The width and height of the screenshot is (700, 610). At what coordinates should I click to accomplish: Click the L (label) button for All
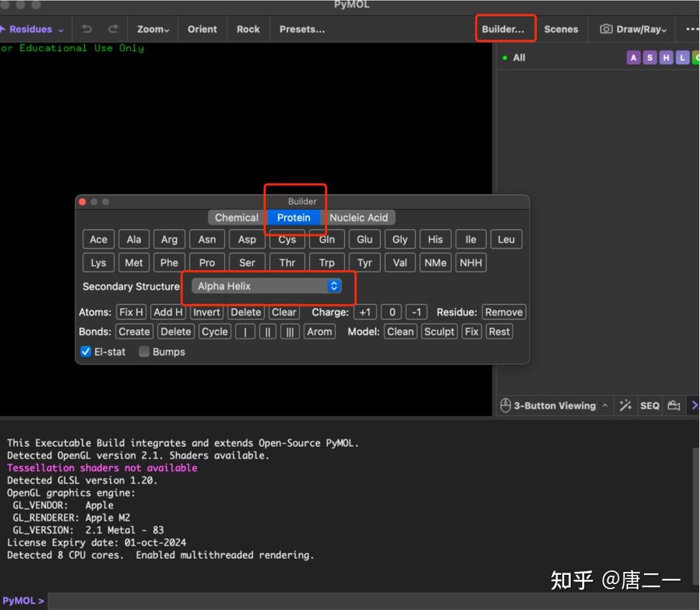[682, 57]
